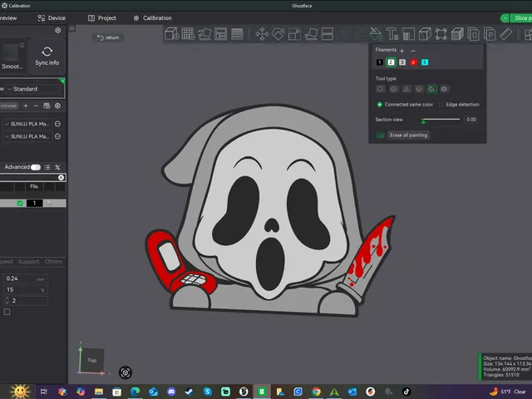Select Connected same color option
Viewport: 532px width, 399px height.
tap(380, 105)
